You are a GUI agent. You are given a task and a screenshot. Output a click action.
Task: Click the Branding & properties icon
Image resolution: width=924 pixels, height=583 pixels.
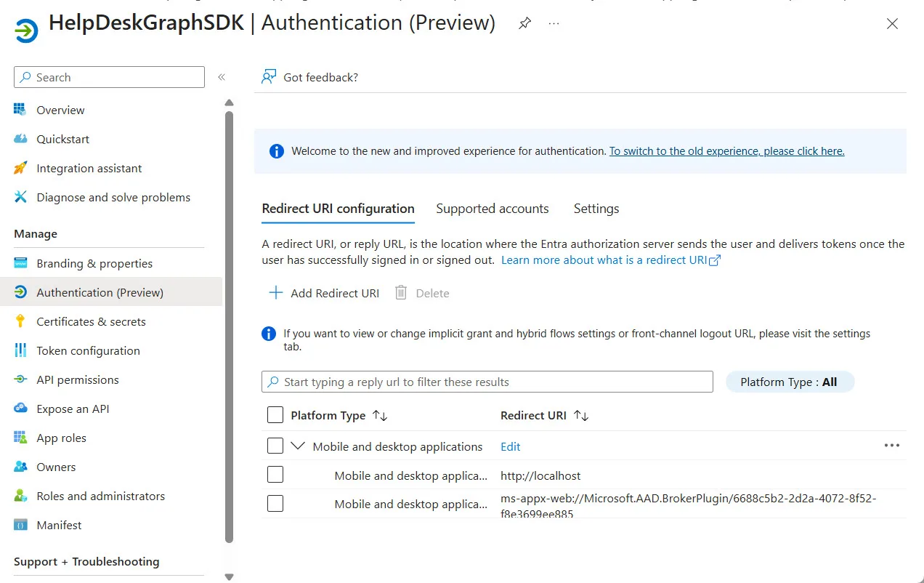(20, 263)
